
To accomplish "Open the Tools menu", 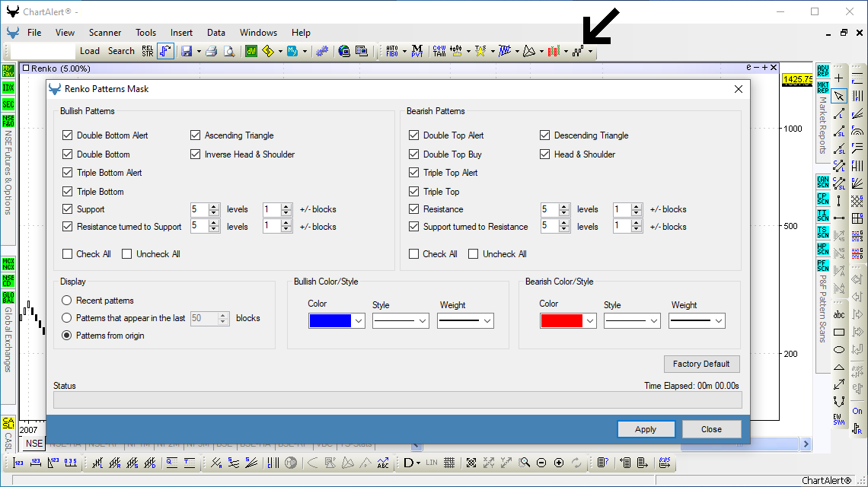I will 145,33.
